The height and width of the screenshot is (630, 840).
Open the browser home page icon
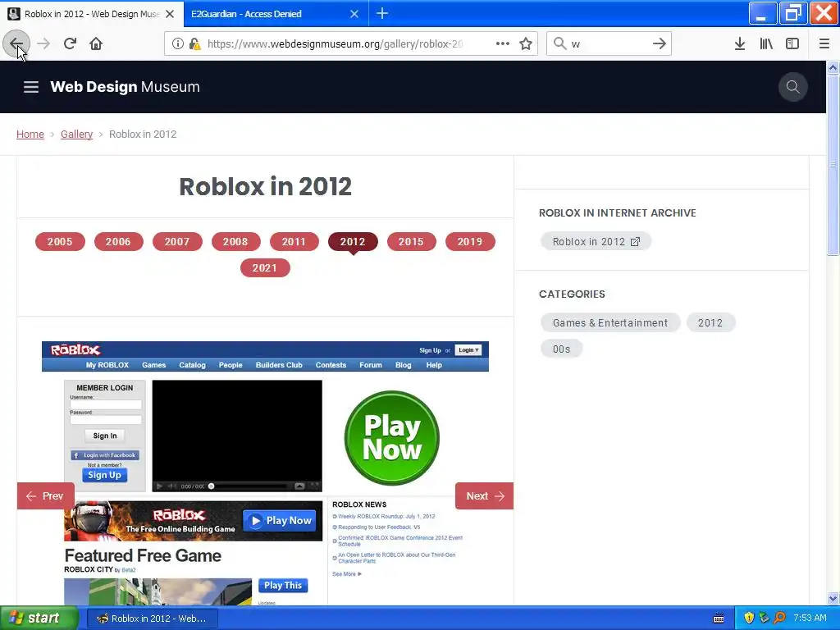point(96,43)
